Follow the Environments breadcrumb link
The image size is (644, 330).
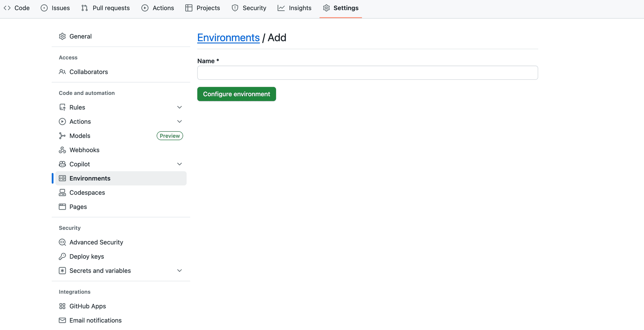228,38
